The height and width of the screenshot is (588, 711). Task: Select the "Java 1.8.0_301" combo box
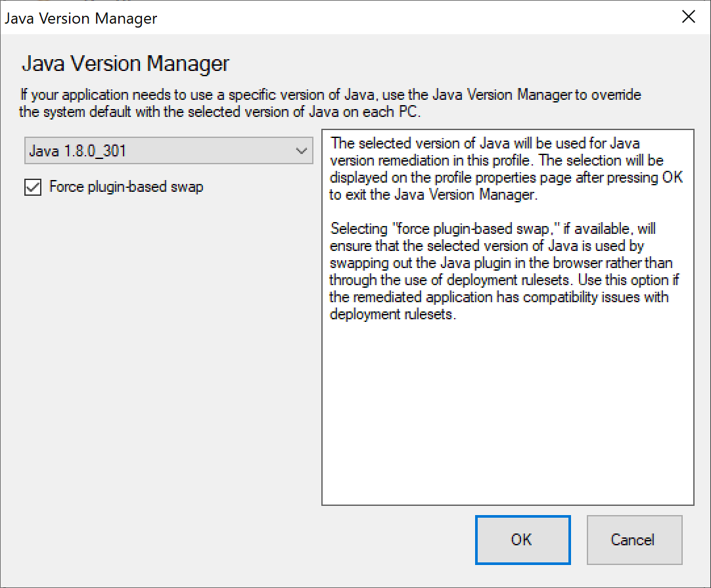coord(168,150)
